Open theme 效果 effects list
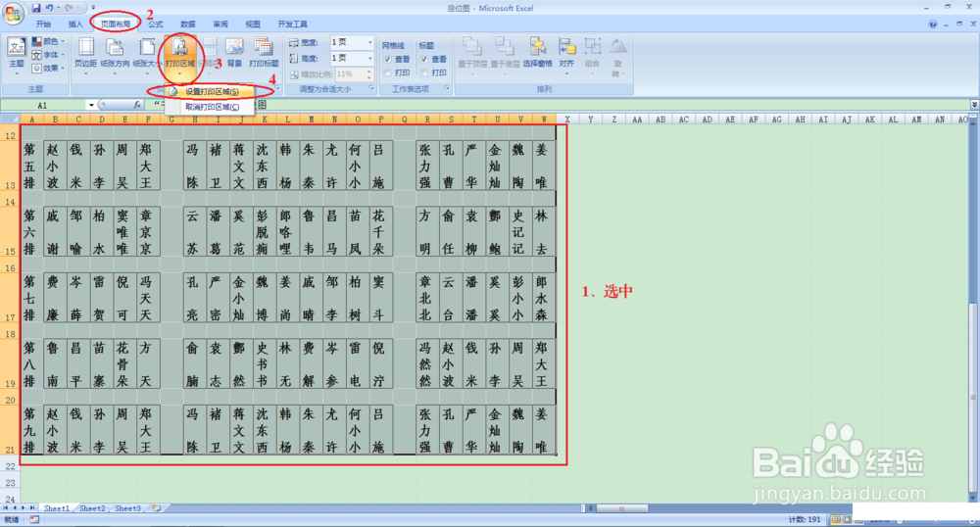Viewport: 980px width, 527px height. (48, 68)
